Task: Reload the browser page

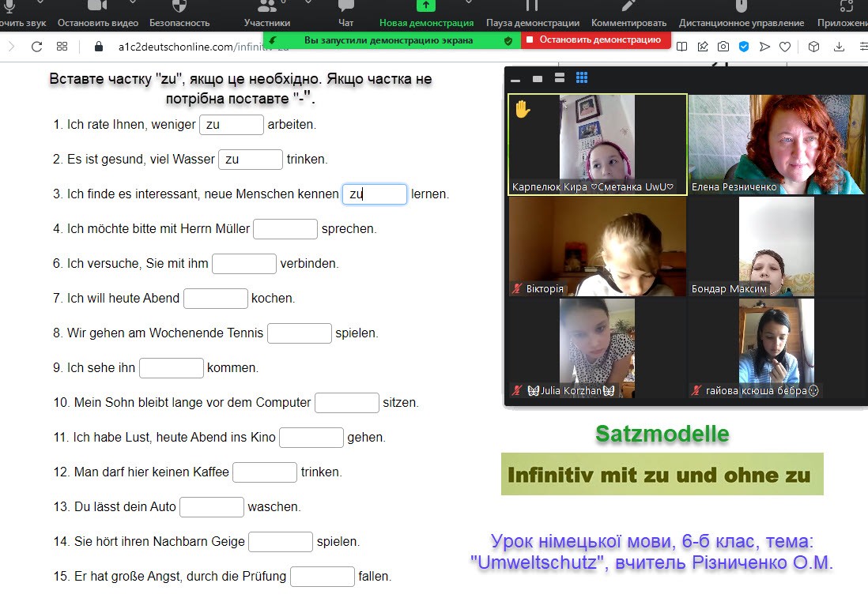Action: [x=36, y=47]
